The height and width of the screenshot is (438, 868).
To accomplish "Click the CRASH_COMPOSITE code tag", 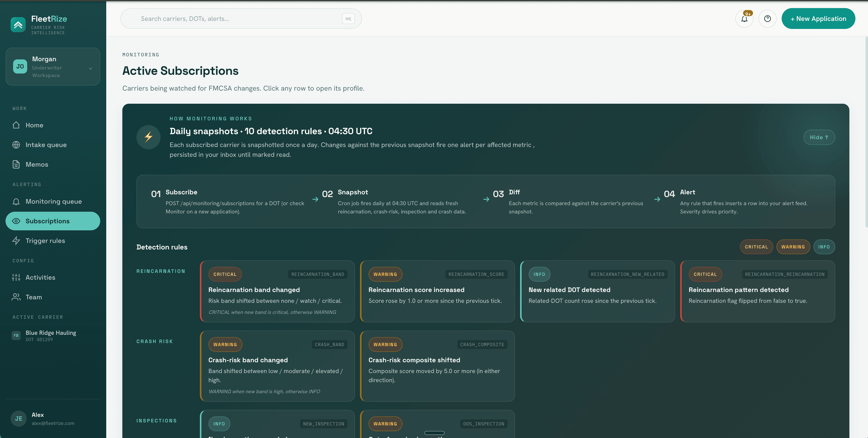I will 482,345.
